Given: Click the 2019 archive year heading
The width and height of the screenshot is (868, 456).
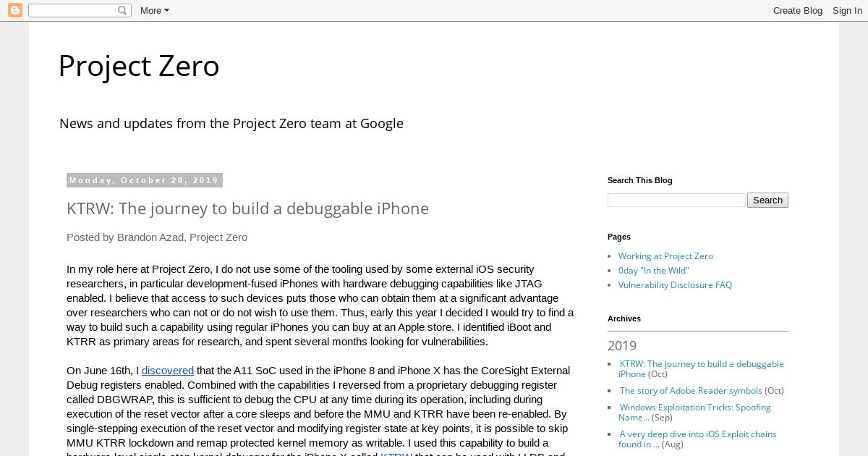Looking at the screenshot, I should pyautogui.click(x=622, y=345).
